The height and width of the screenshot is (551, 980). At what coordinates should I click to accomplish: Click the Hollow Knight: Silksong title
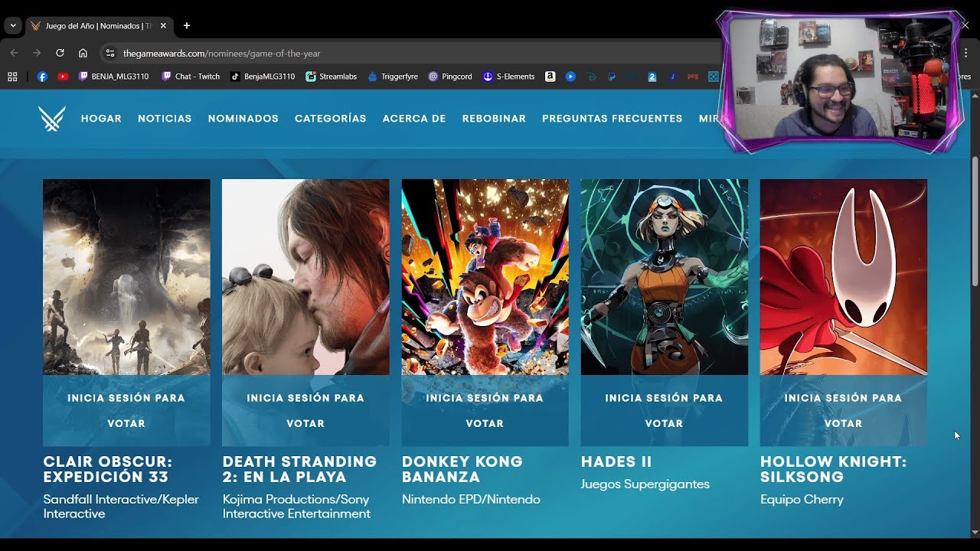(833, 469)
